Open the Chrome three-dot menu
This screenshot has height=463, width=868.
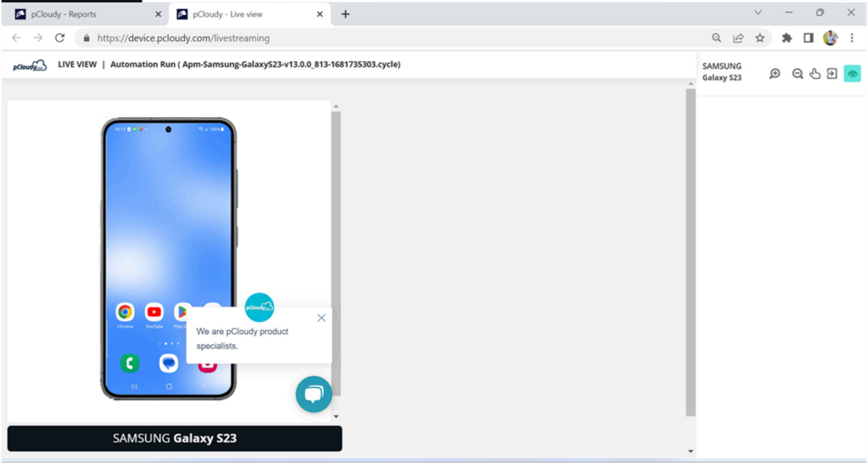tap(852, 38)
